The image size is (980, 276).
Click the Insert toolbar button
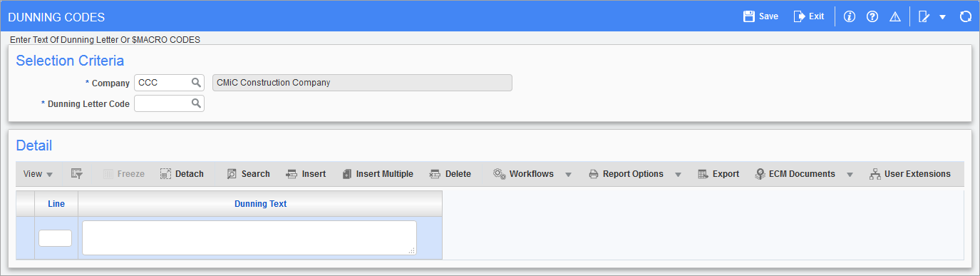coord(306,174)
